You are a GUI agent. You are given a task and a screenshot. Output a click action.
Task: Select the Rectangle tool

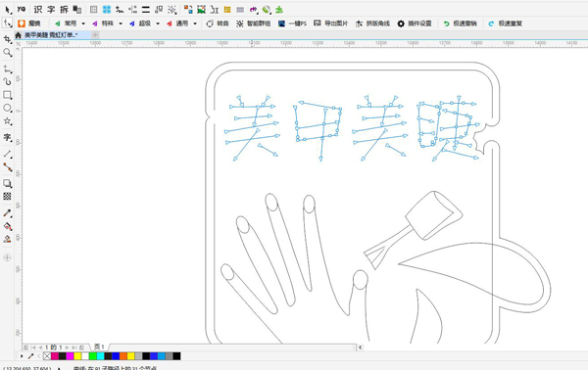[7, 95]
